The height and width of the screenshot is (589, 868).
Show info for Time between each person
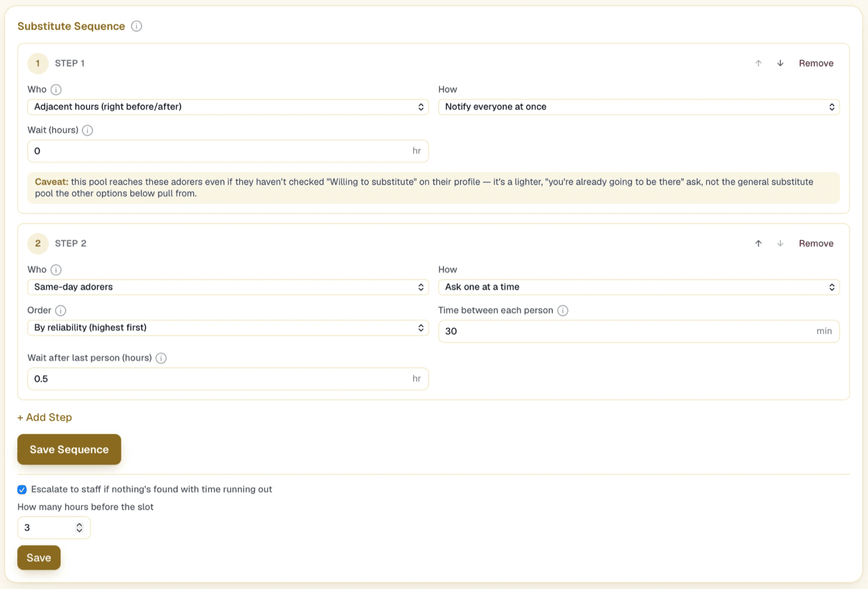563,311
